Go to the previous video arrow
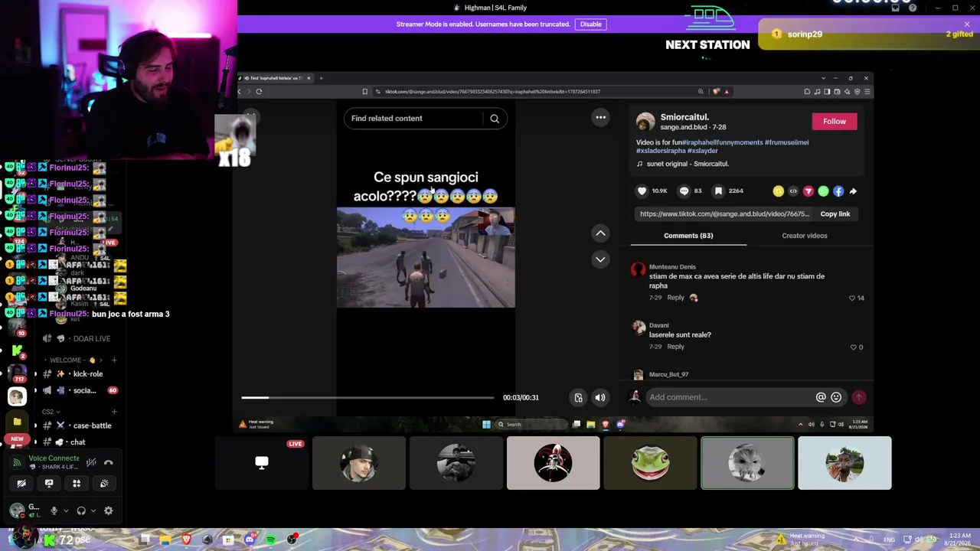This screenshot has width=980, height=551. coord(600,233)
